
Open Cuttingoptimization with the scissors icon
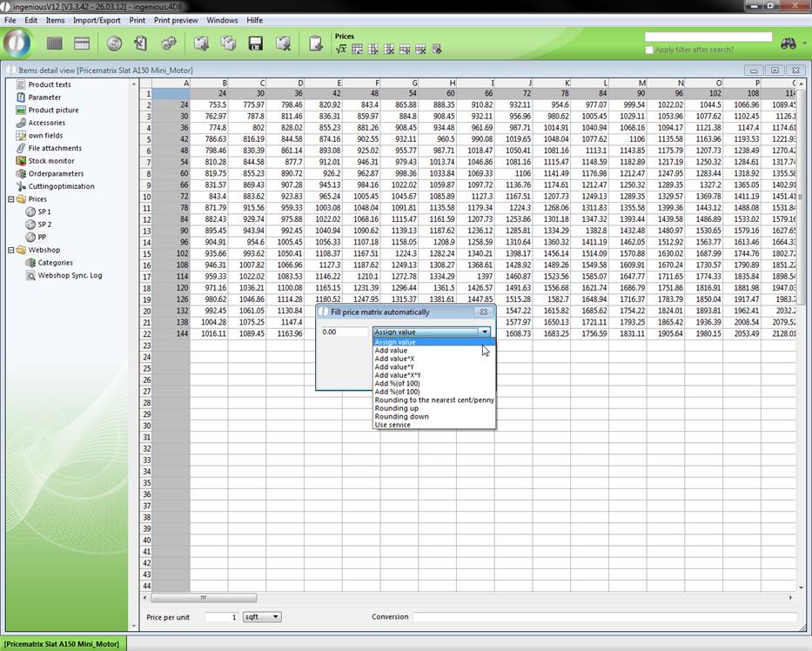point(61,186)
